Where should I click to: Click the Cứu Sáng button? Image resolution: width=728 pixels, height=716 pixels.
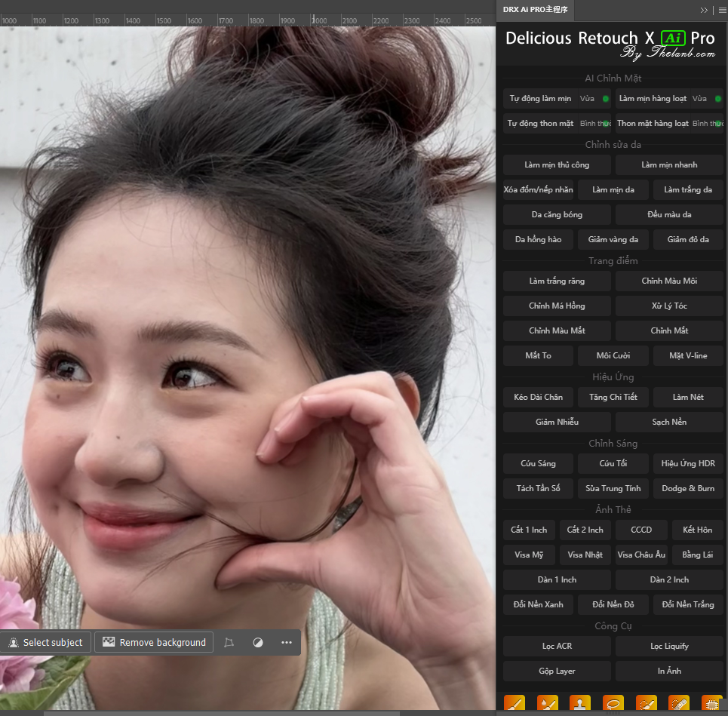[x=538, y=463]
